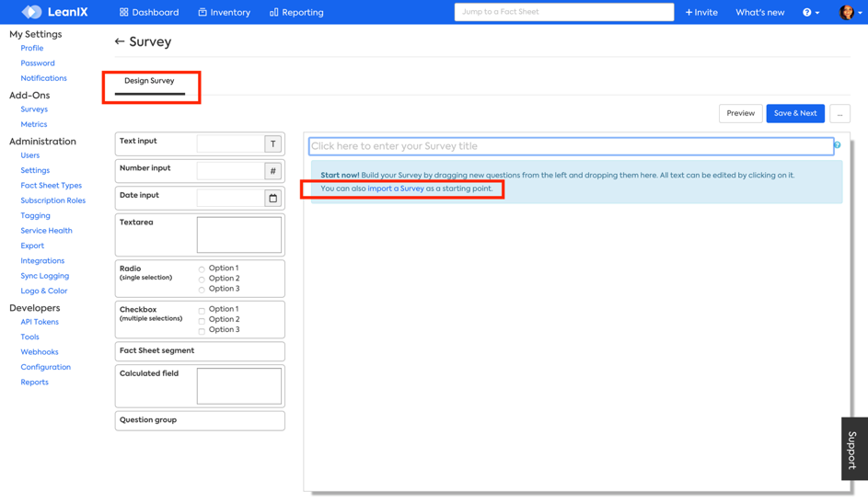Click the Save & Next button
The height and width of the screenshot is (503, 868).
coord(795,113)
